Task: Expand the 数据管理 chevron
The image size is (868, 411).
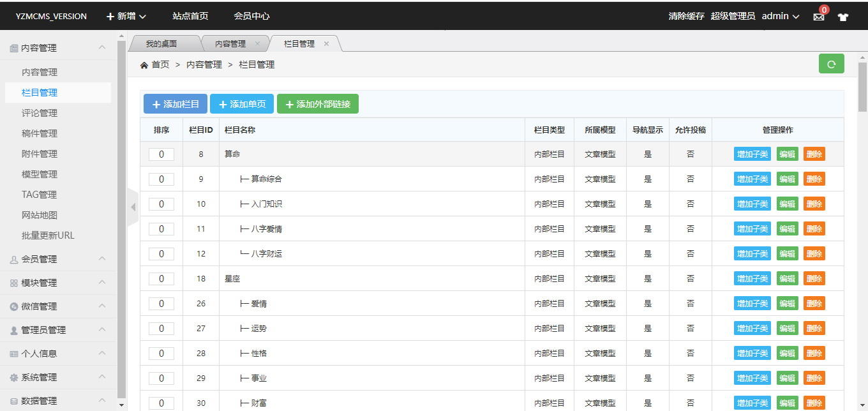Action: pyautogui.click(x=101, y=400)
